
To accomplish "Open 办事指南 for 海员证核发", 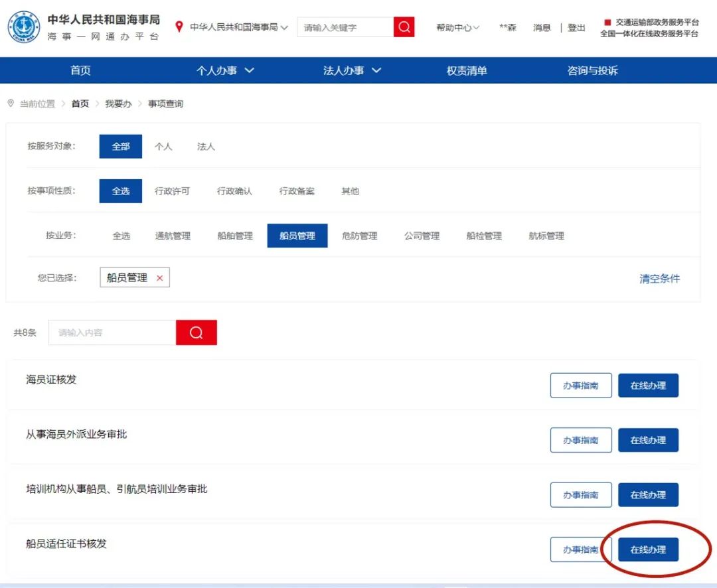I will coord(581,386).
